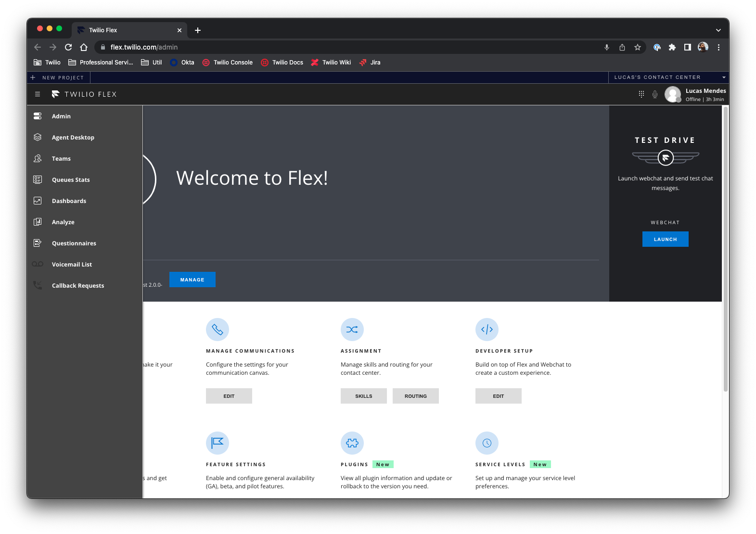Open Chrome side panel icon
Screen dimensions: 756x534
688,47
